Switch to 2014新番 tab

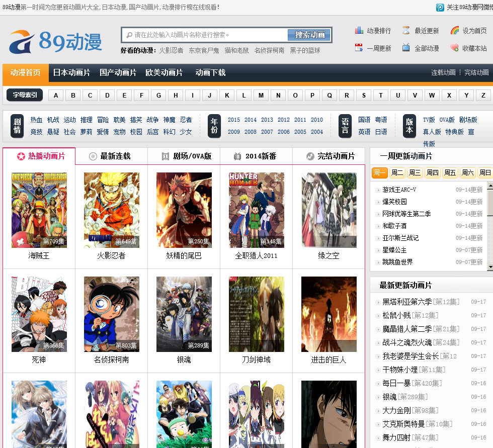tap(256, 156)
